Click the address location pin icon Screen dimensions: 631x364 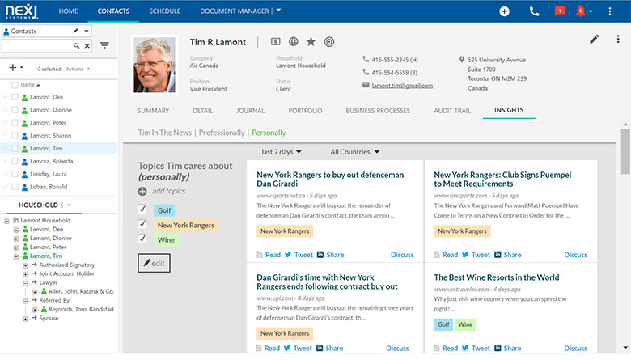click(x=462, y=60)
